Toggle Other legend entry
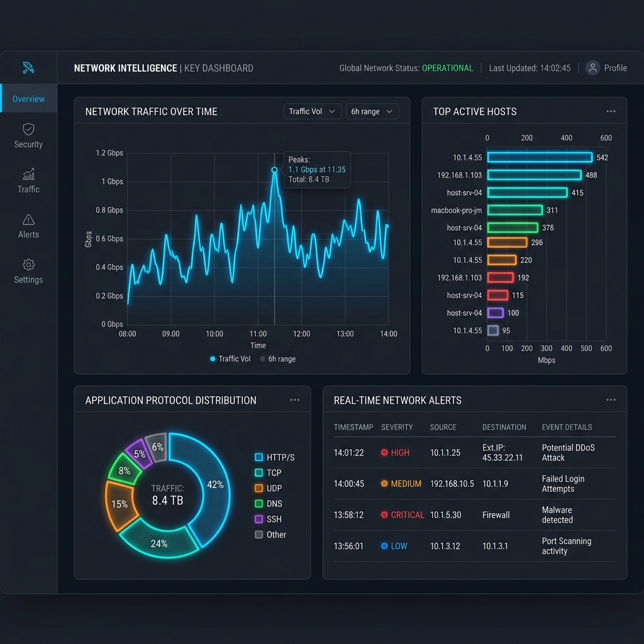 [270, 535]
